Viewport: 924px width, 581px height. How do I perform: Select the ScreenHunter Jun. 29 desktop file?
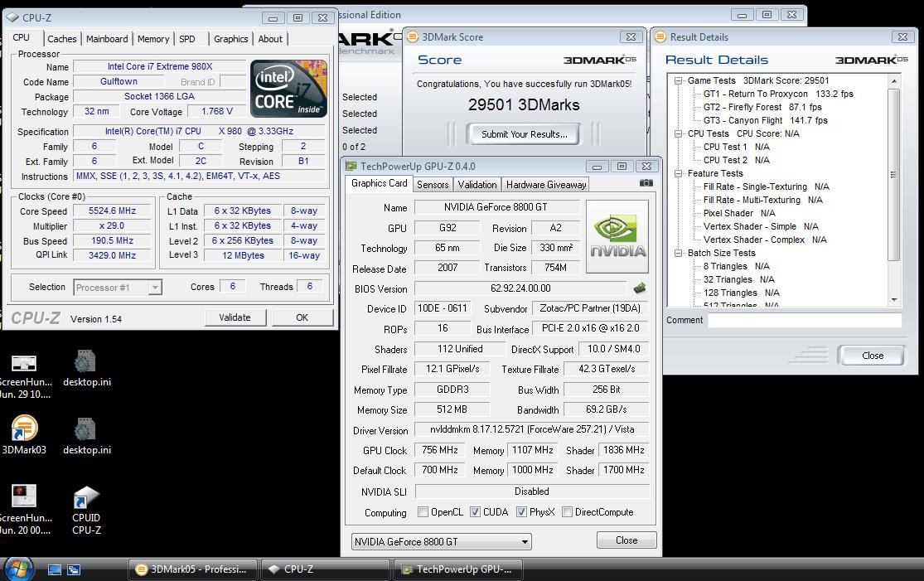tap(25, 375)
